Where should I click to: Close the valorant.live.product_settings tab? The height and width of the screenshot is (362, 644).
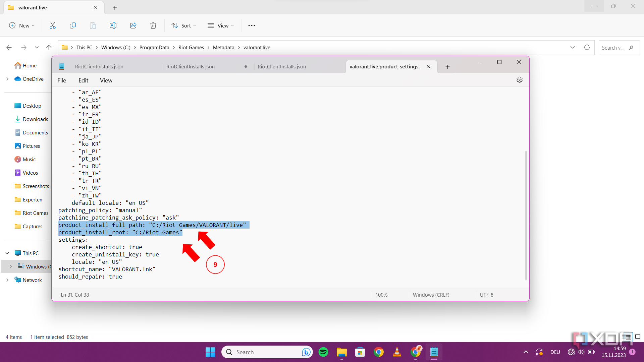pos(428,66)
